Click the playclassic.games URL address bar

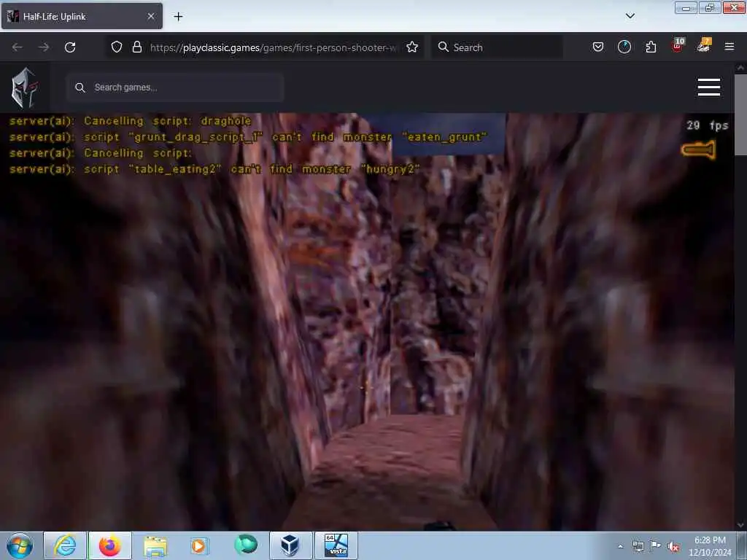[273, 47]
